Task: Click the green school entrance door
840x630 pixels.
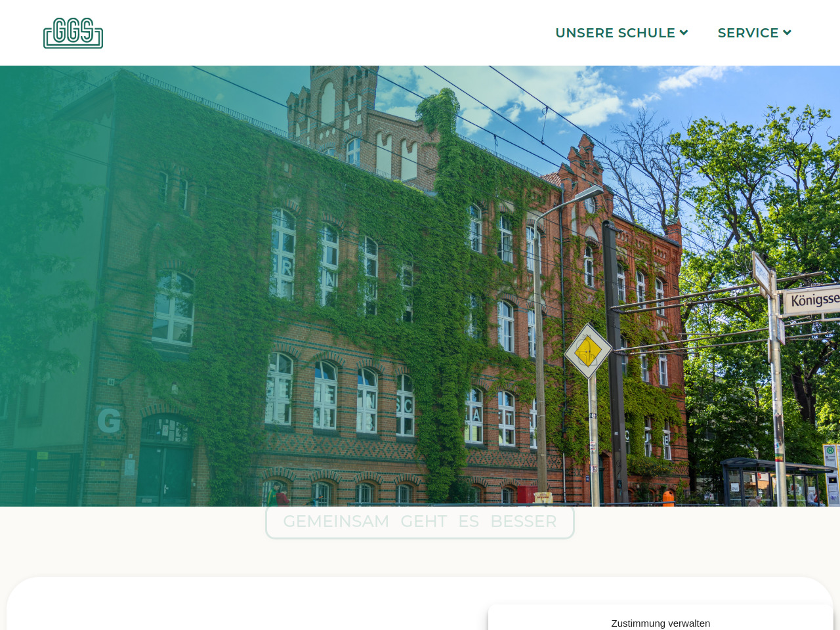Action: 164,474
